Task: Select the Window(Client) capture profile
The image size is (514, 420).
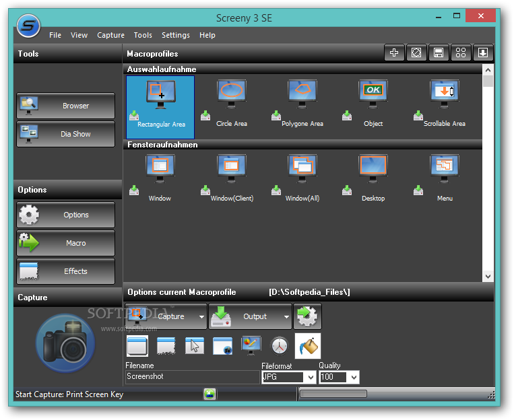Action: [x=232, y=178]
